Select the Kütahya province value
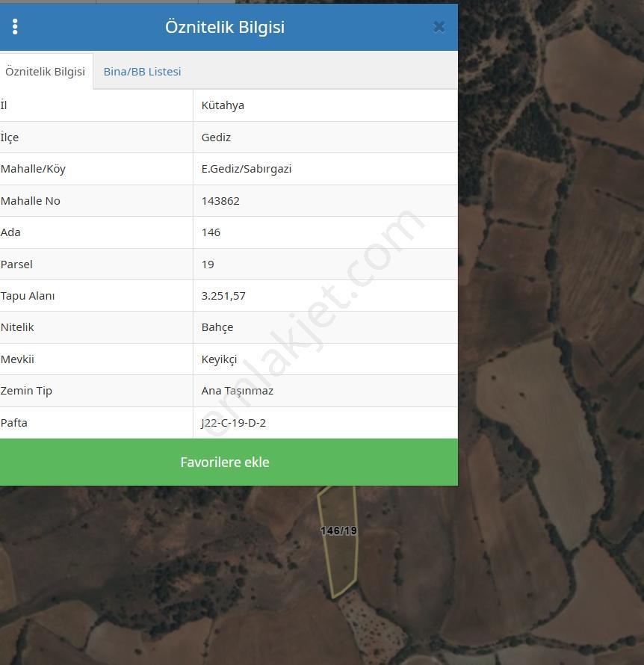644x665 pixels. point(223,105)
